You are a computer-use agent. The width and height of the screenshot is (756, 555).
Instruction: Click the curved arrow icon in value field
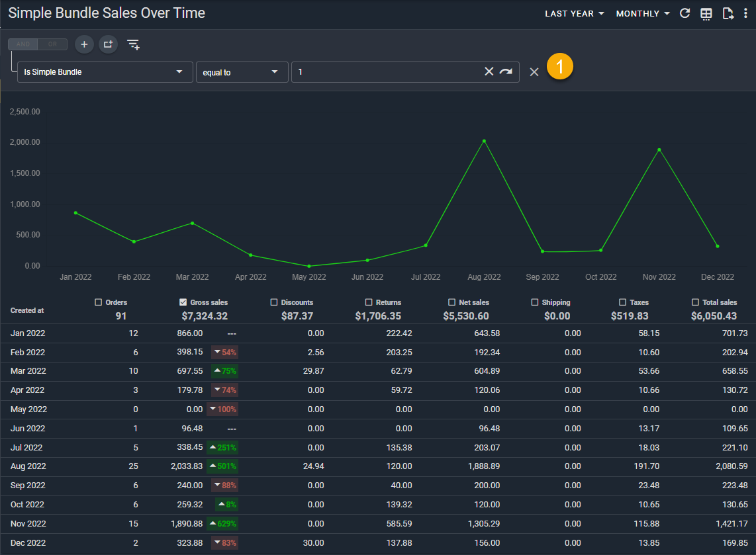(x=506, y=71)
